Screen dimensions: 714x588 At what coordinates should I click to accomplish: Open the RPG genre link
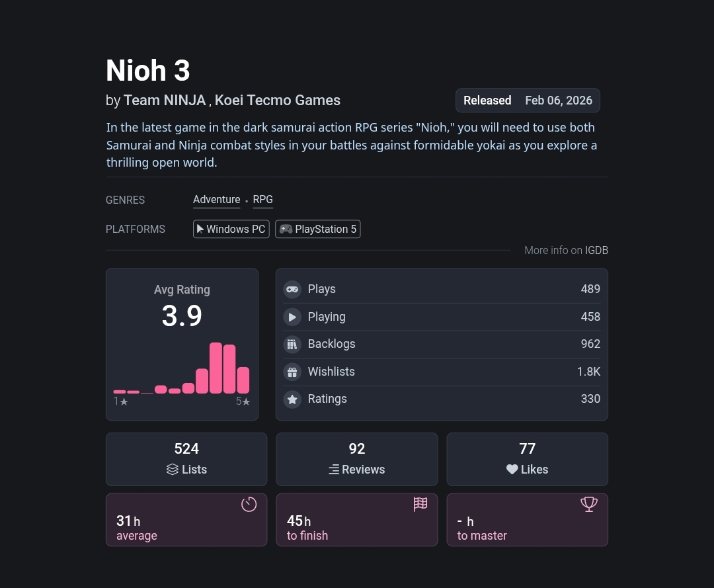(x=262, y=200)
